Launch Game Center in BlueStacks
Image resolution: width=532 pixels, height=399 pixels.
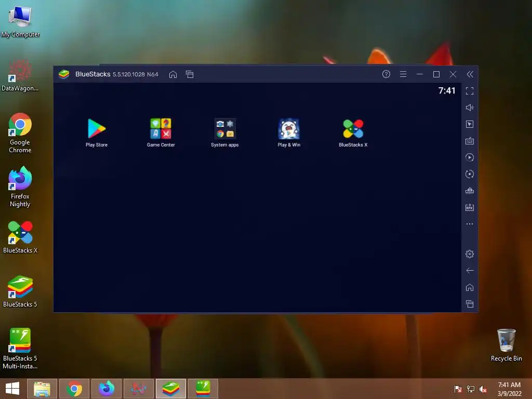click(x=161, y=132)
